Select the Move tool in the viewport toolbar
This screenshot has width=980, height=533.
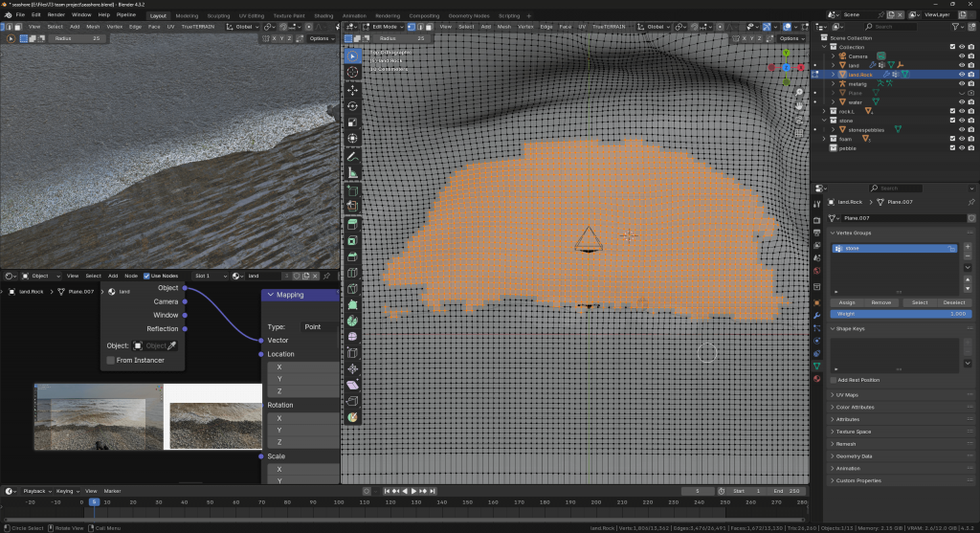point(352,89)
